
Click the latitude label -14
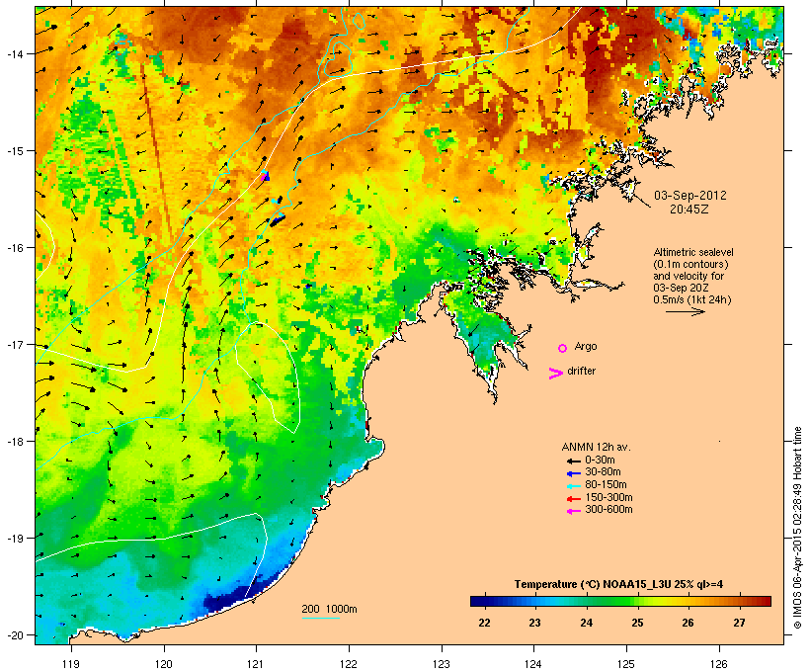click(14, 54)
